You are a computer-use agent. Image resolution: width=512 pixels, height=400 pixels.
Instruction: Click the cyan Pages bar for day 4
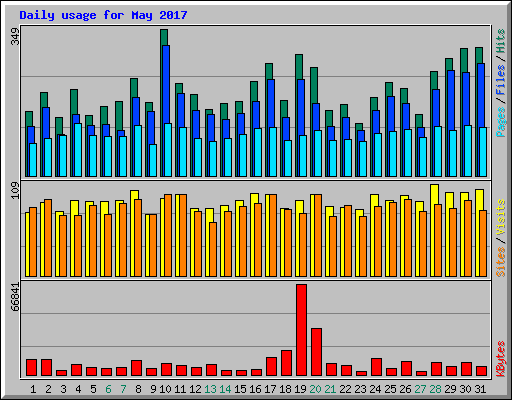(78, 150)
